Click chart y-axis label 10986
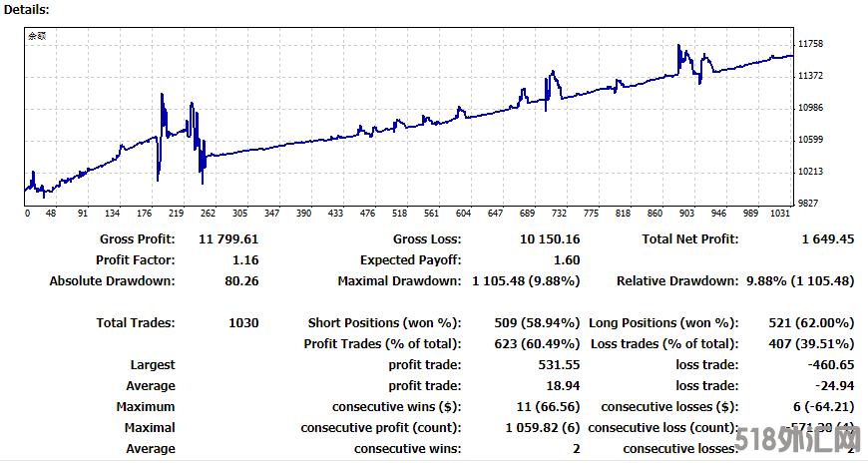This screenshot has width=868, height=463. [x=810, y=108]
